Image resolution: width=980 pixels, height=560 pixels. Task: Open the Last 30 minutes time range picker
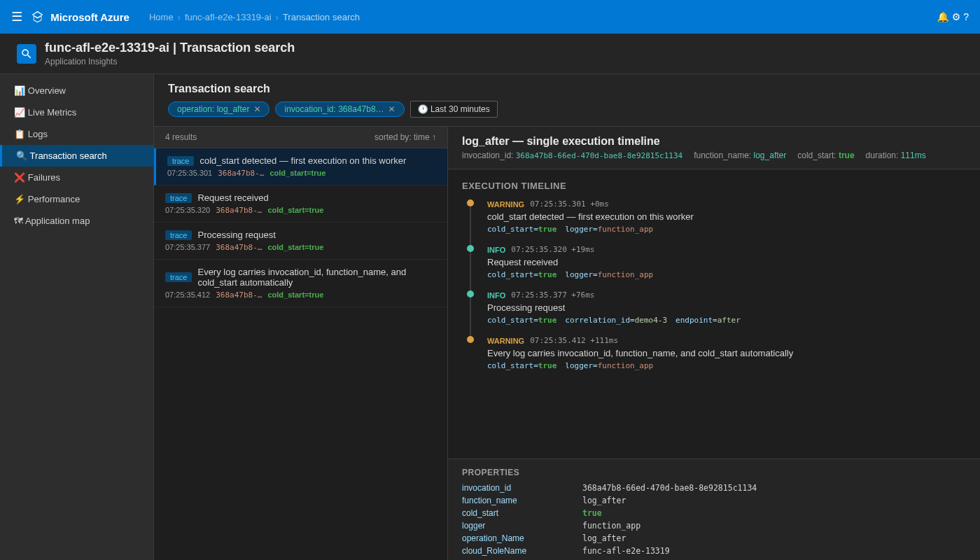(x=454, y=109)
